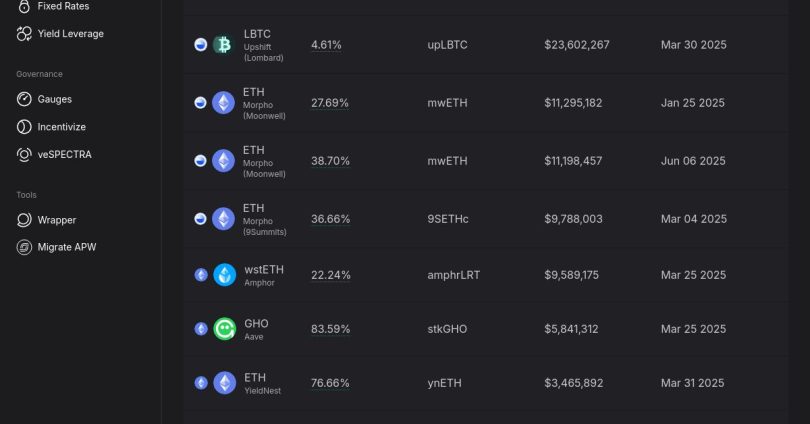The height and width of the screenshot is (424, 810).
Task: Select the Mar 31 2025 maturity date
Action: click(693, 383)
